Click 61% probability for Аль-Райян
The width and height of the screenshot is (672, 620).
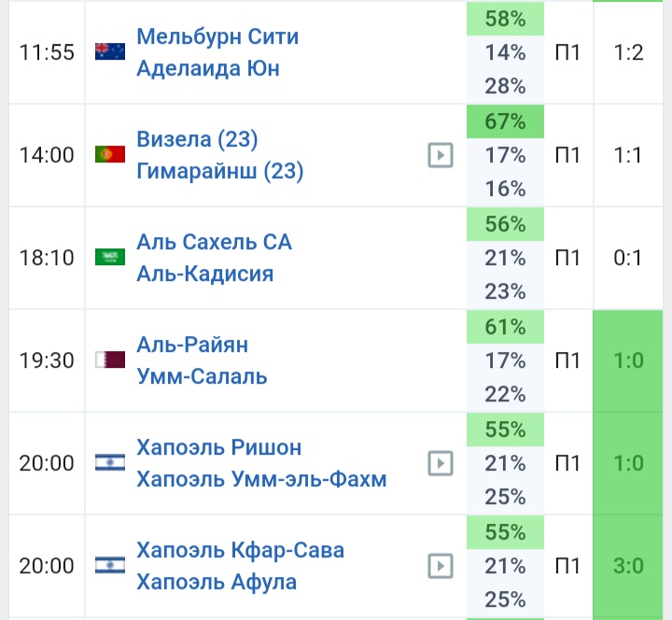(x=505, y=327)
